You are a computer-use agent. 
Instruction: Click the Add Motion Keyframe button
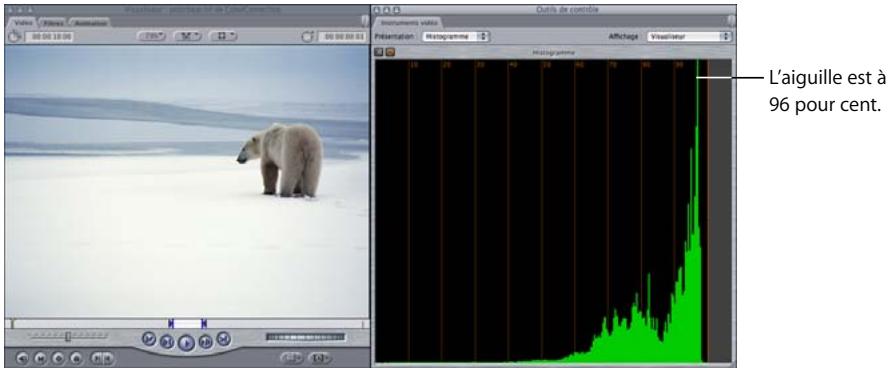coord(58,358)
